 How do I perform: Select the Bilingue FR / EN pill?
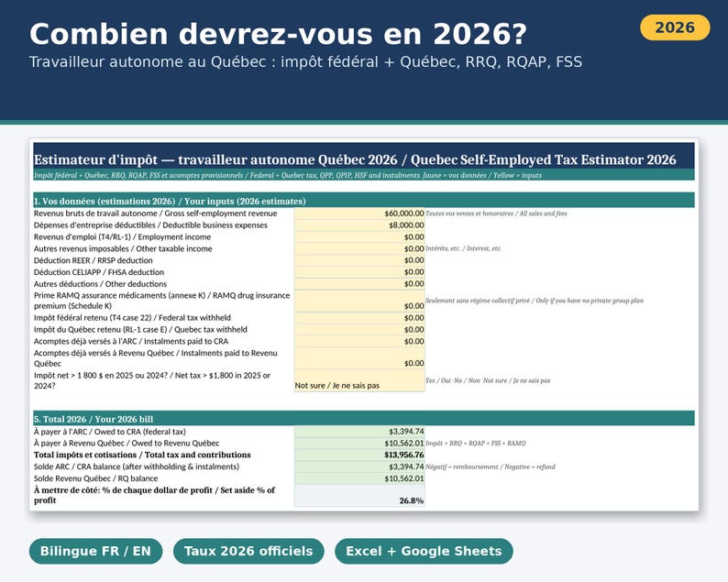[x=95, y=552]
